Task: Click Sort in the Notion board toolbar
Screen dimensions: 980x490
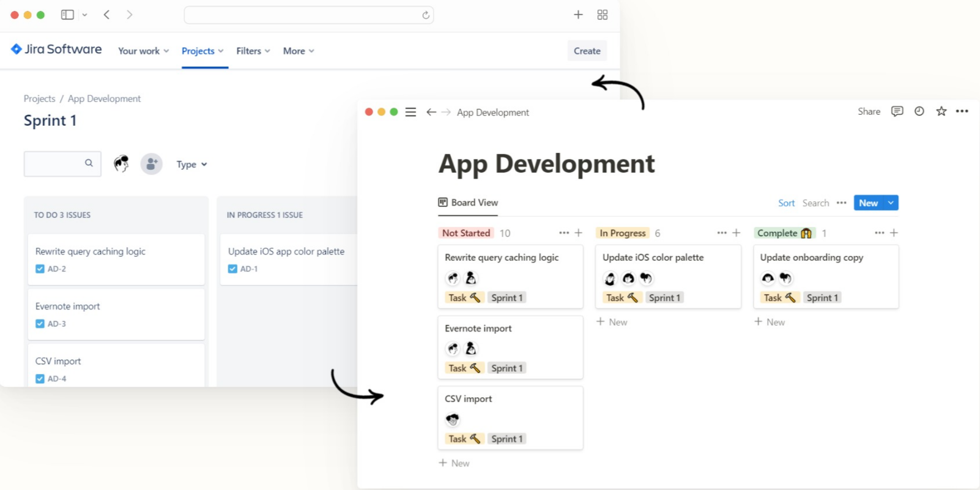Action: (x=786, y=203)
